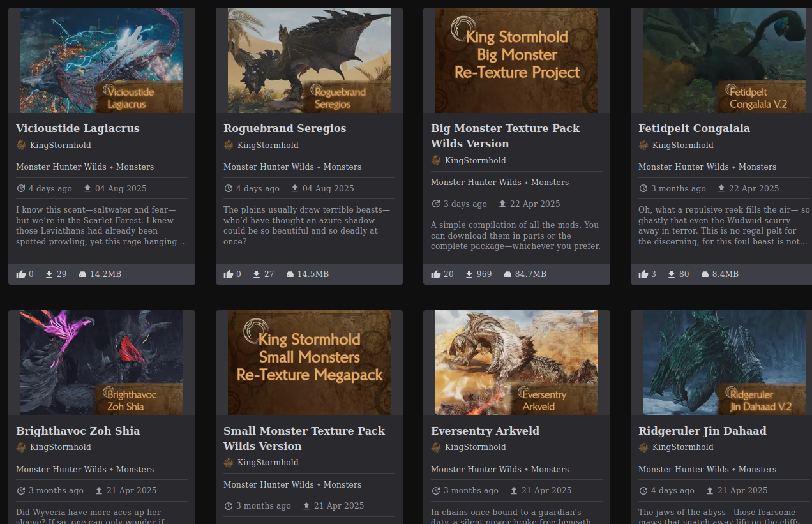
Task: Click the upload date icon on Small Monster Texture Pack
Action: [x=306, y=505]
